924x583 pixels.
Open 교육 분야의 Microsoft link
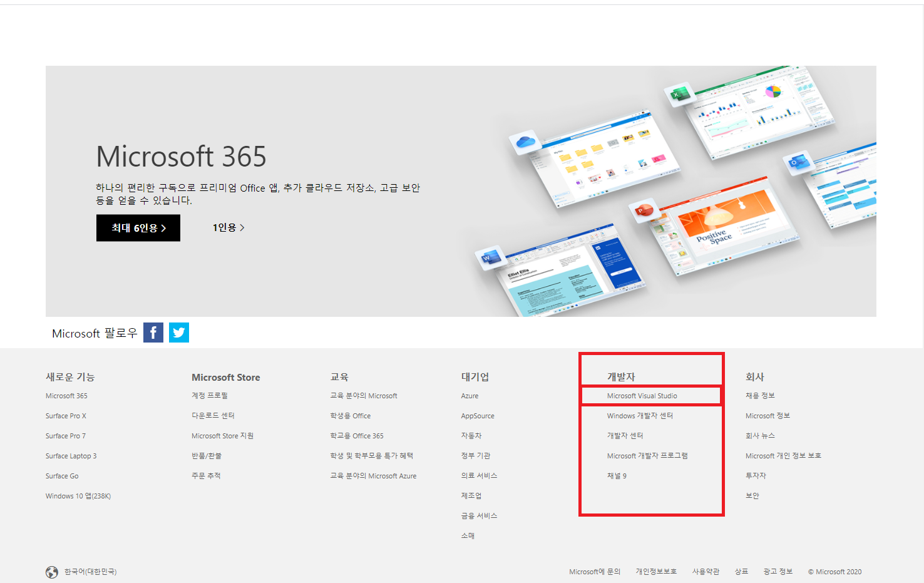(364, 396)
